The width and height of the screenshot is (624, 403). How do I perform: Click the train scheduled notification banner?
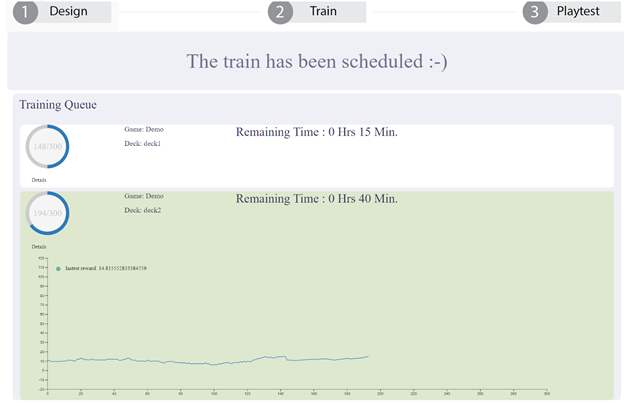point(316,61)
